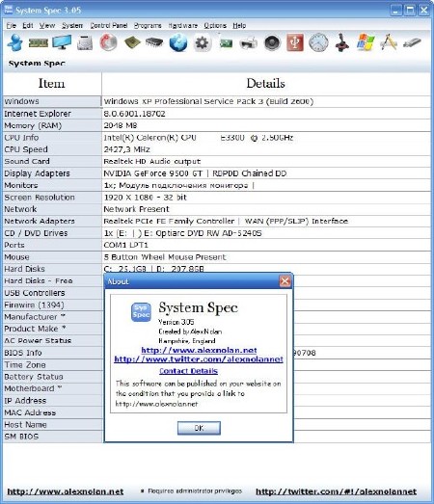Click OK in the About dialog
Viewport: 434px width, 504px height.
tap(199, 428)
